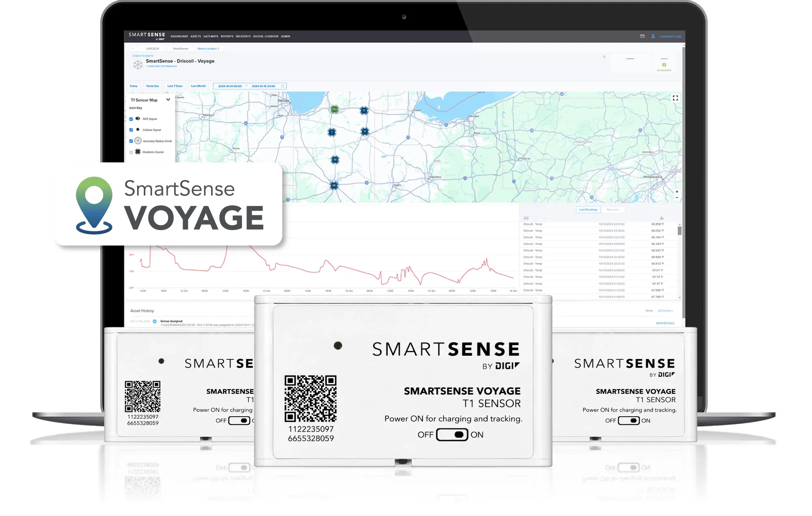Viewport: 812px width, 516px height.
Task: Open the mail envelope icon in header
Action: (642, 36)
